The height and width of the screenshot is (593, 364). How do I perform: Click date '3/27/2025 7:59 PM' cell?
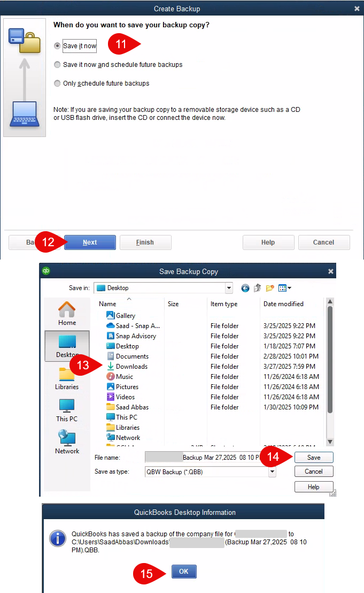pos(290,367)
